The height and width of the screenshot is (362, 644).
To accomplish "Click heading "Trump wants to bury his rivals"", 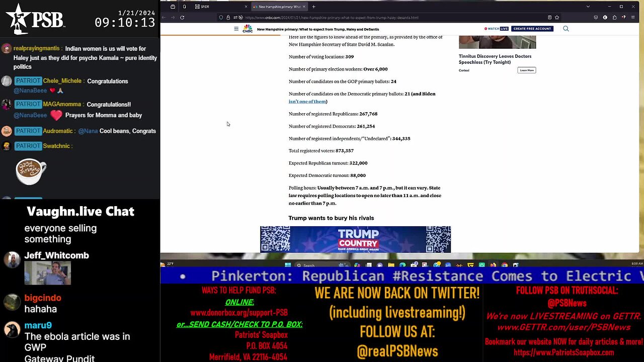I will coord(331,218).
